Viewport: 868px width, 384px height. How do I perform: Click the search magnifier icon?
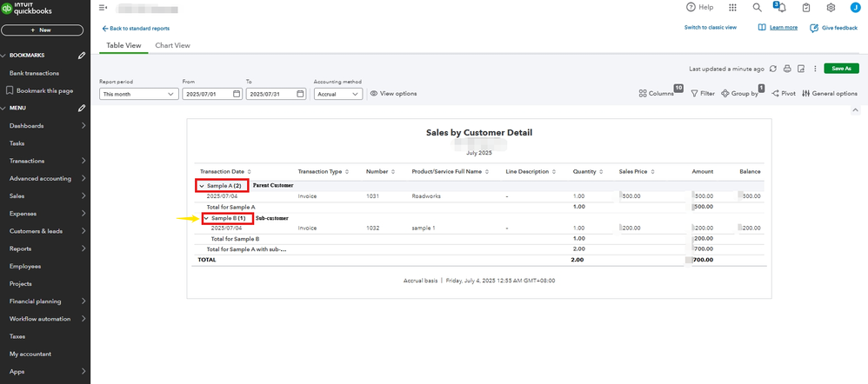tap(757, 7)
